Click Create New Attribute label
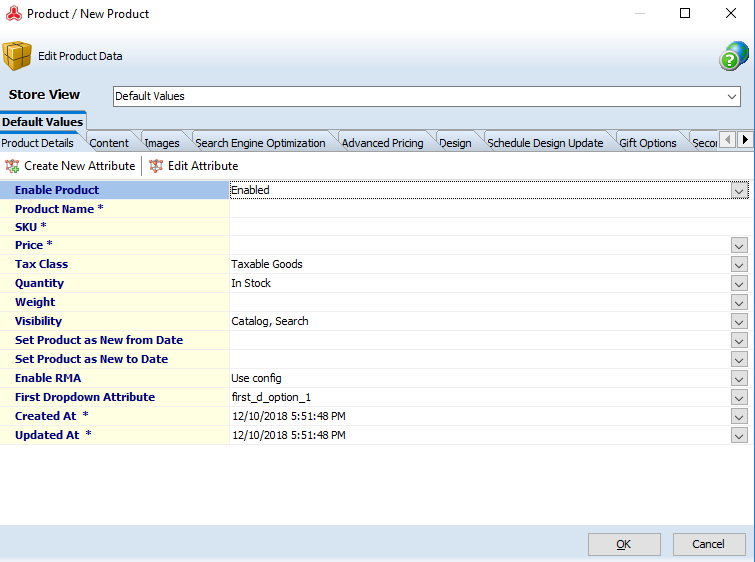The image size is (755, 562). pyautogui.click(x=80, y=166)
